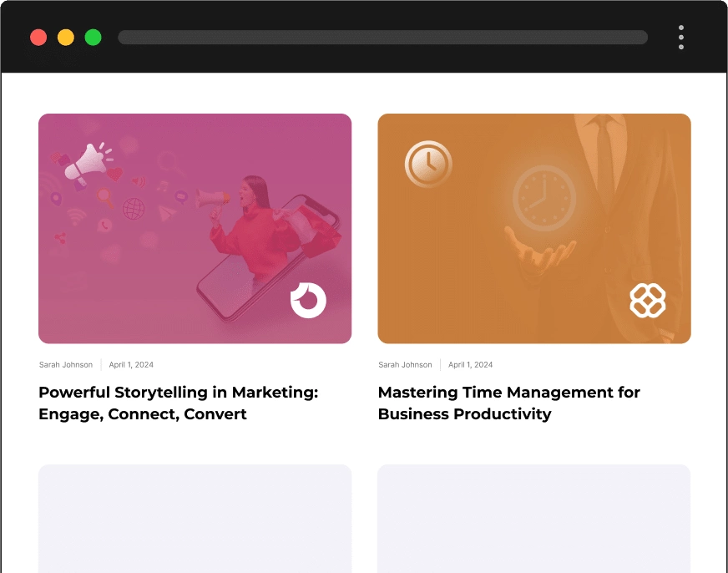Click the orange time management cover image

click(x=534, y=228)
